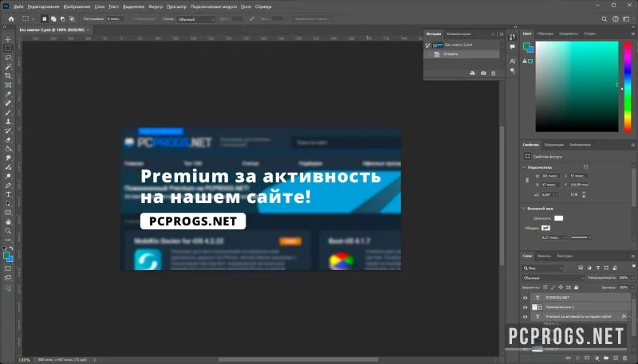This screenshot has height=364, width=638.
Task: Toggle lock transparent pixels
Action: [x=545, y=288]
